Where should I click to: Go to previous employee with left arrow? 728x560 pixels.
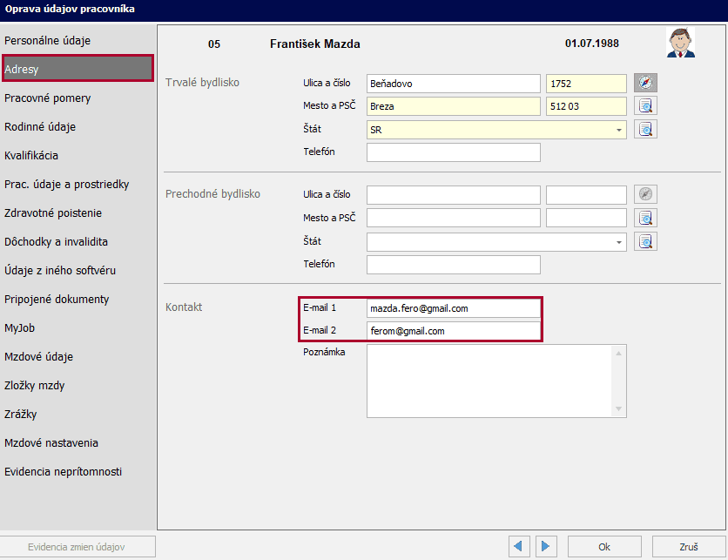[x=520, y=547]
